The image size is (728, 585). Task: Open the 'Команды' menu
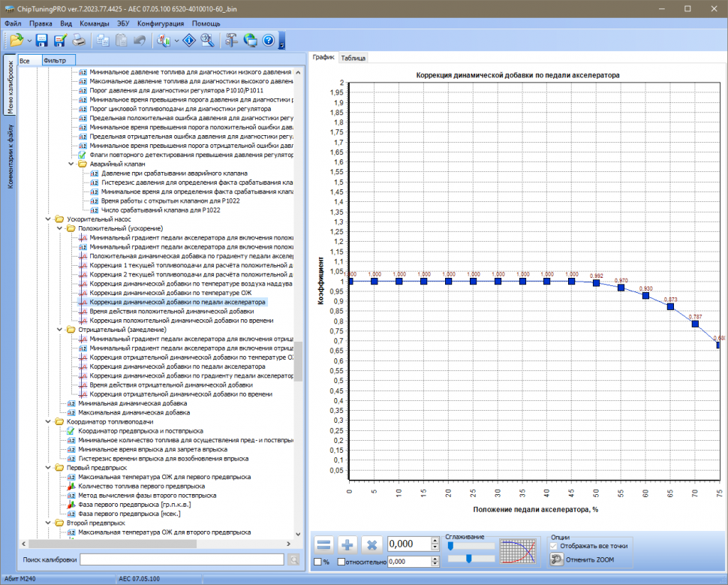click(94, 23)
